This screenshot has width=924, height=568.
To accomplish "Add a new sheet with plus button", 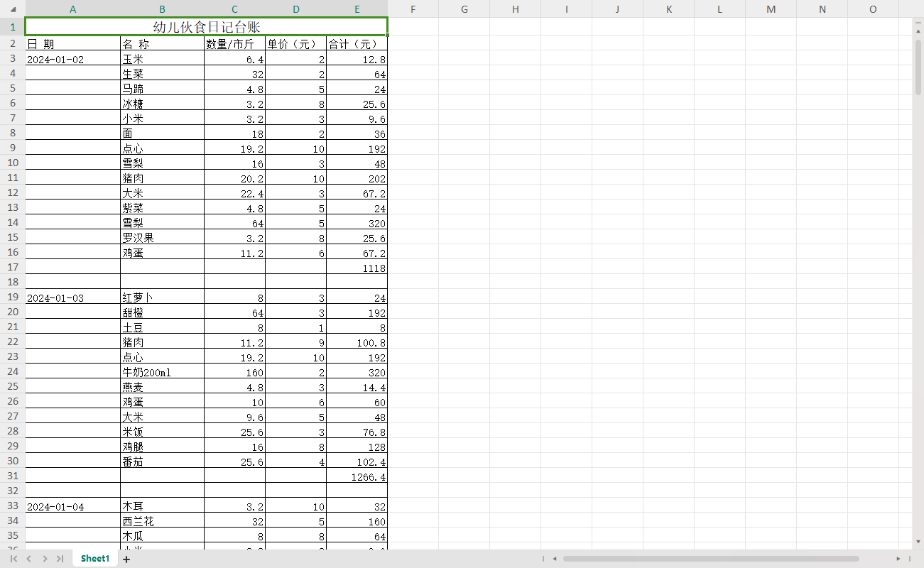I will [126, 559].
